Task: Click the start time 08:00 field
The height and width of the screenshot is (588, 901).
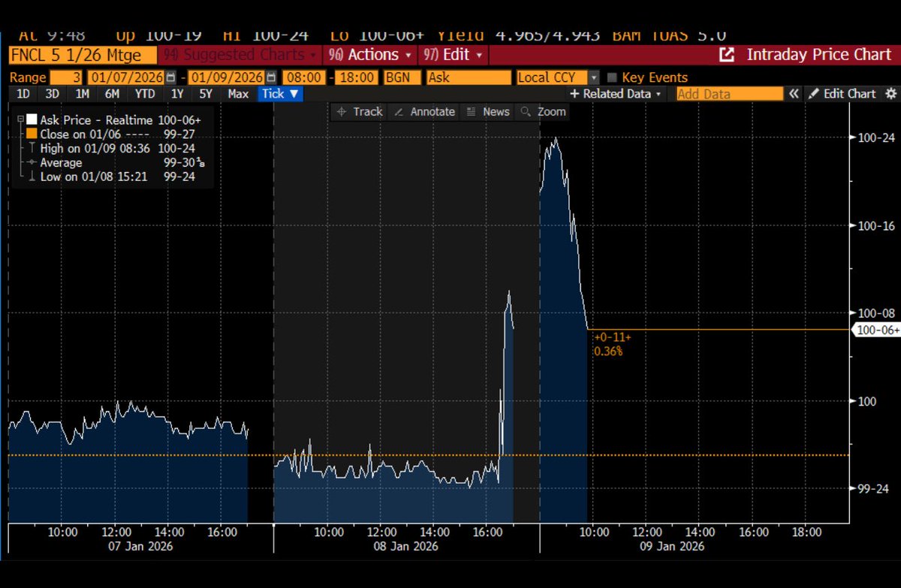Action: 306,77
